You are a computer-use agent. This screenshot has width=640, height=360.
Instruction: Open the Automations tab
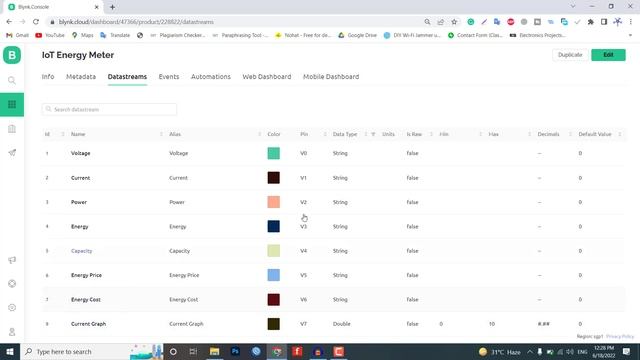(211, 77)
